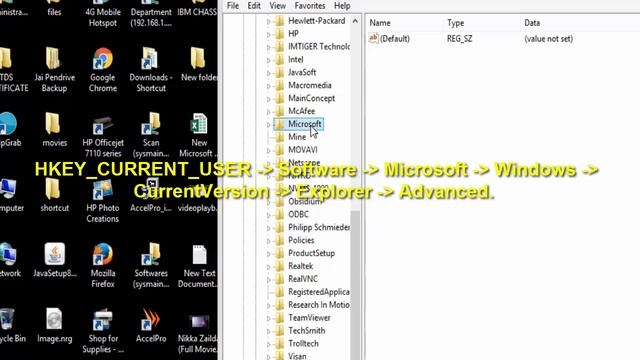
Task: Select the ProductSetup key folder icon
Action: [280, 253]
